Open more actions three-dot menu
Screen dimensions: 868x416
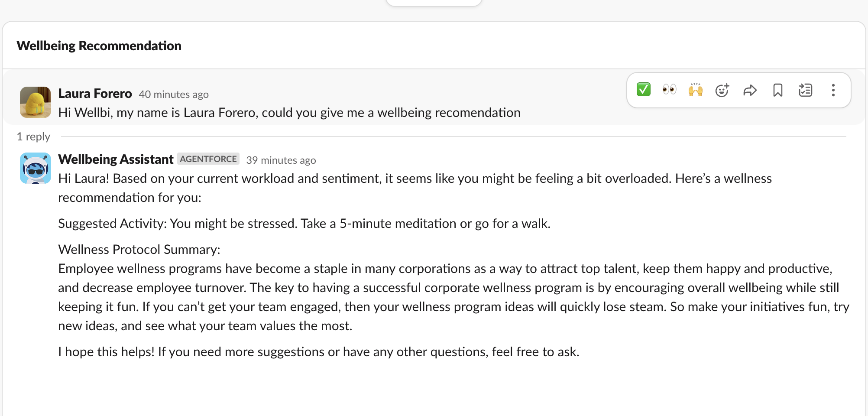coord(833,90)
